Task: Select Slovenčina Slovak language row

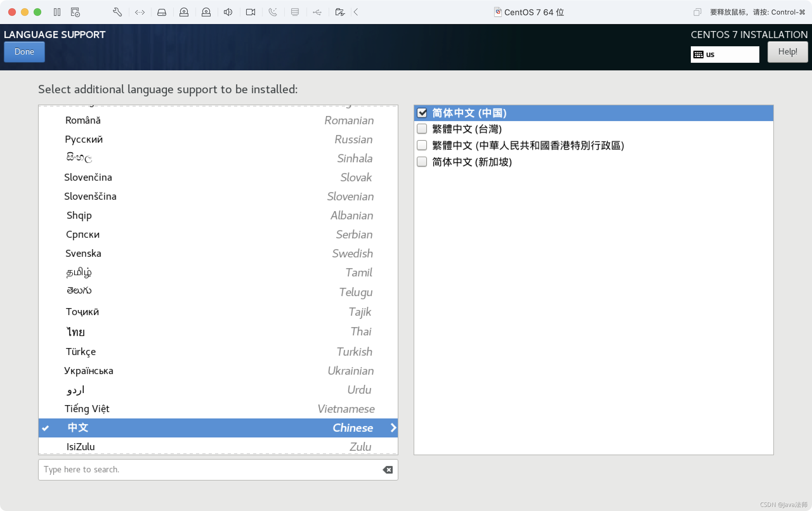Action: tap(218, 177)
